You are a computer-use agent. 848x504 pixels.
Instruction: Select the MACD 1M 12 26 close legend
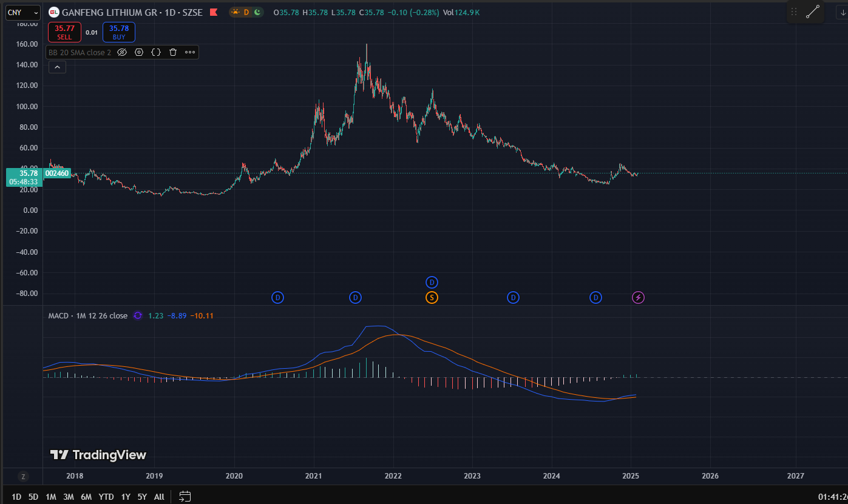point(88,315)
